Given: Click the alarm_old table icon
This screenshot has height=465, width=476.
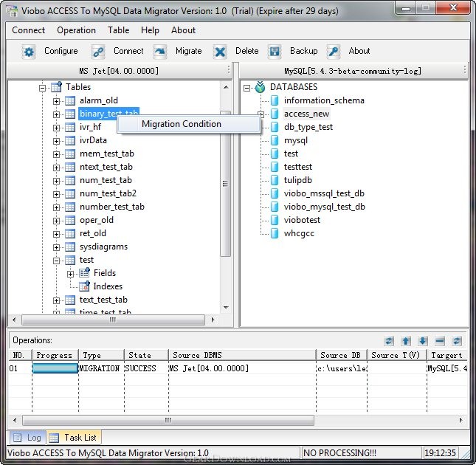Looking at the screenshot, I should 70,100.
